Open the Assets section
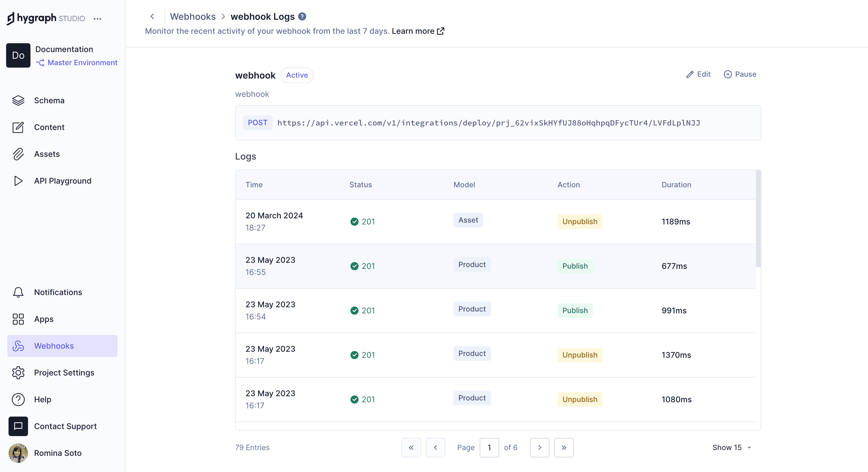Image resolution: width=868 pixels, height=472 pixels. (47, 154)
